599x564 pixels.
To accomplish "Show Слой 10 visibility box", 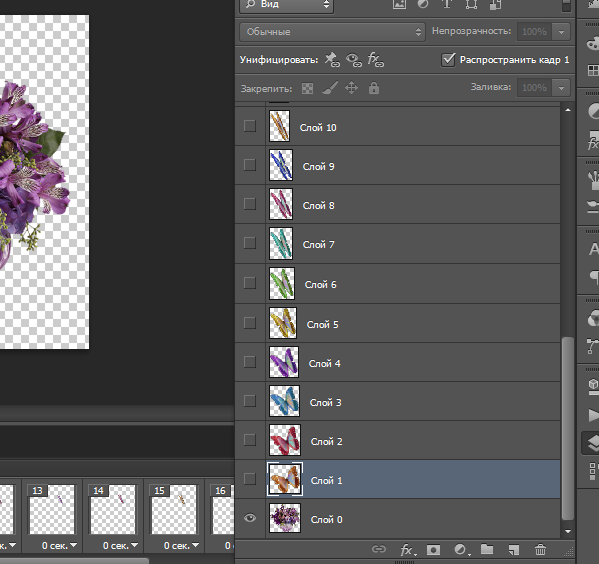I will 250,126.
